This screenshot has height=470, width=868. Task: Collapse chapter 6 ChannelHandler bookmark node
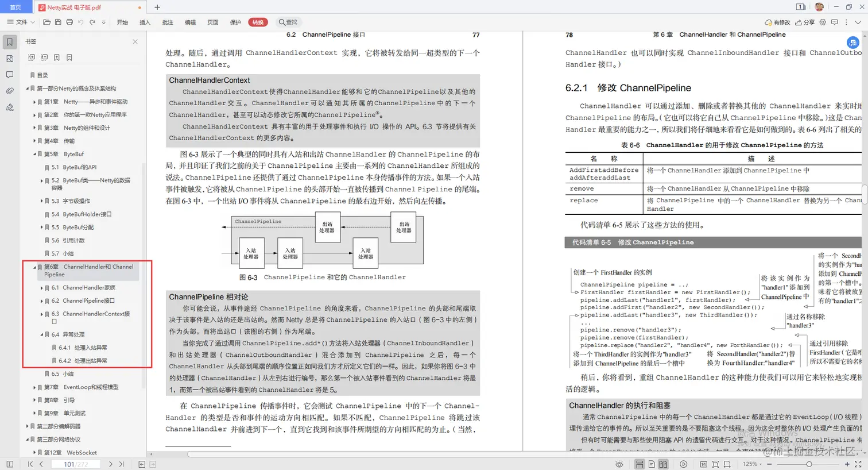(x=34, y=267)
